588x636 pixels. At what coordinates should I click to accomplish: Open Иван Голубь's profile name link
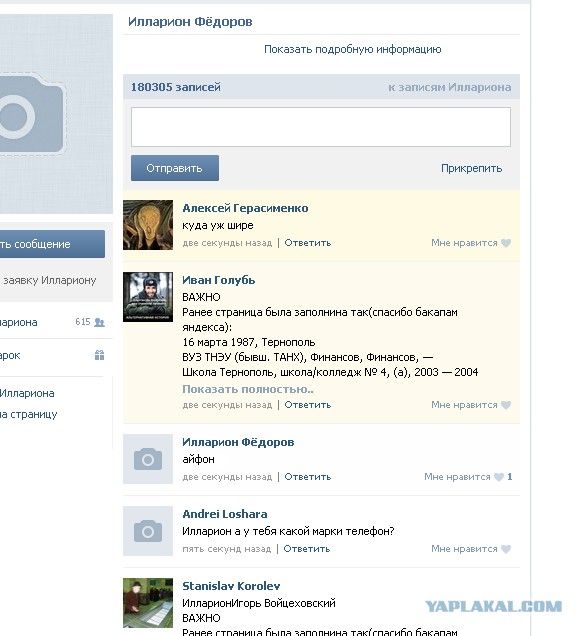[219, 280]
